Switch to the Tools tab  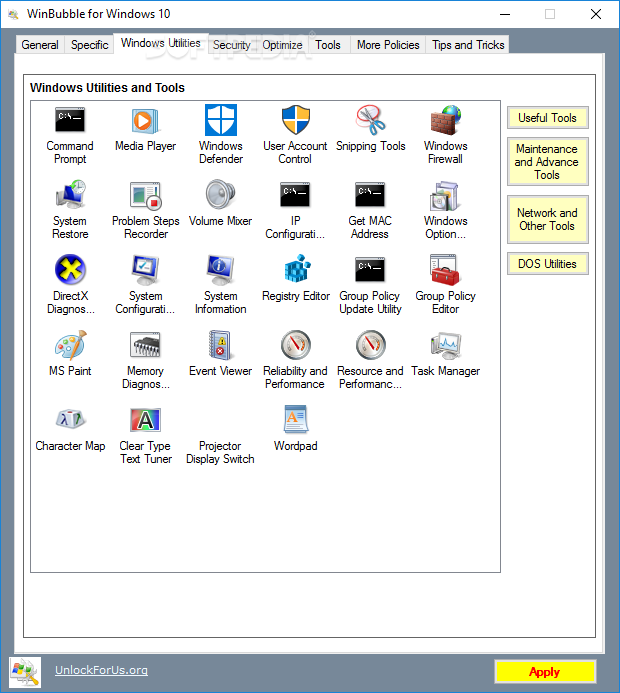click(328, 45)
